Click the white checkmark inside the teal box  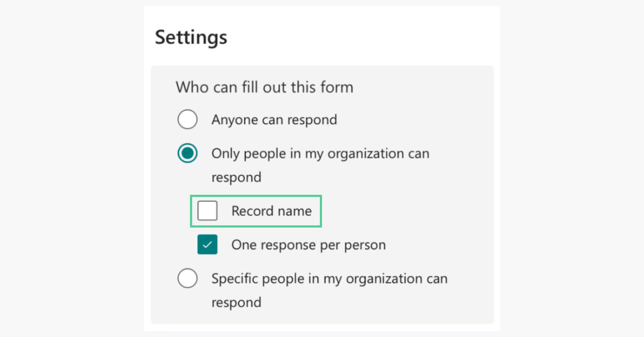[x=207, y=245]
